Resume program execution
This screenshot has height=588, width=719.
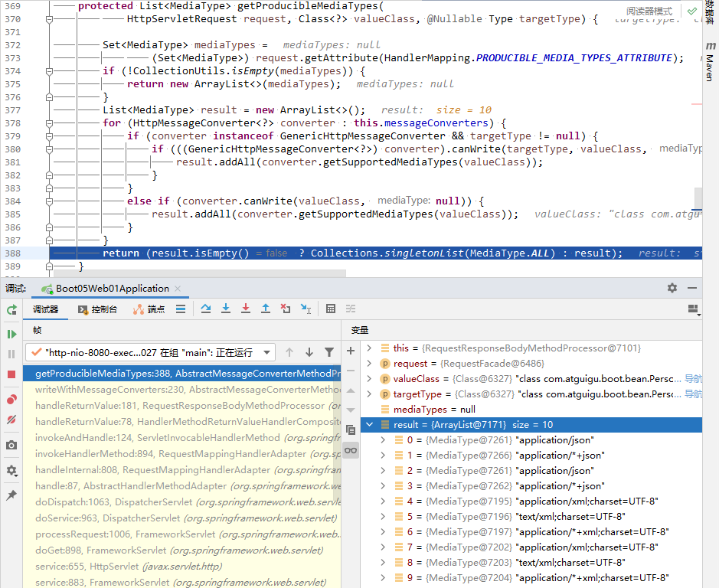pos(12,335)
